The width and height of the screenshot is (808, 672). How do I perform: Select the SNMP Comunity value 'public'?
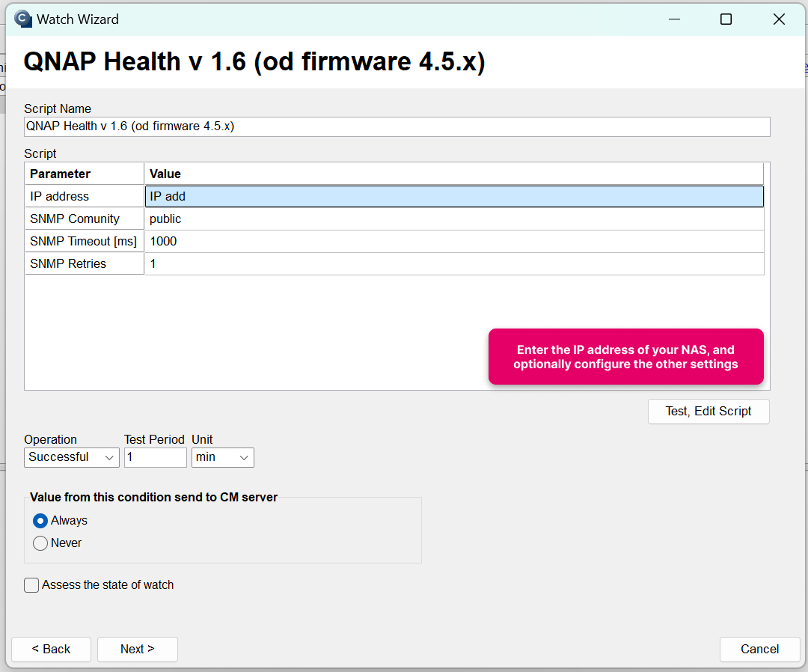point(454,219)
